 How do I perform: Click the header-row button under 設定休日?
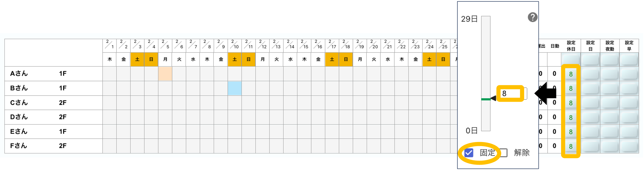571,60
